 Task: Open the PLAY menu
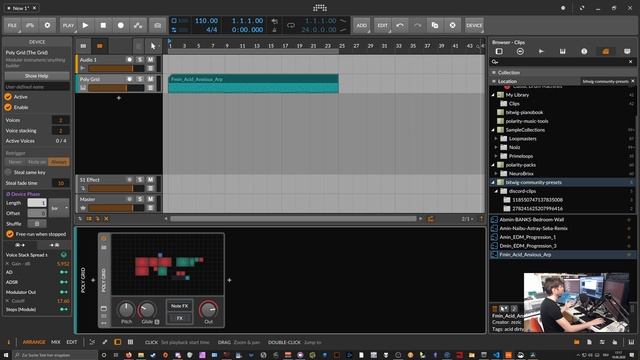click(x=68, y=25)
